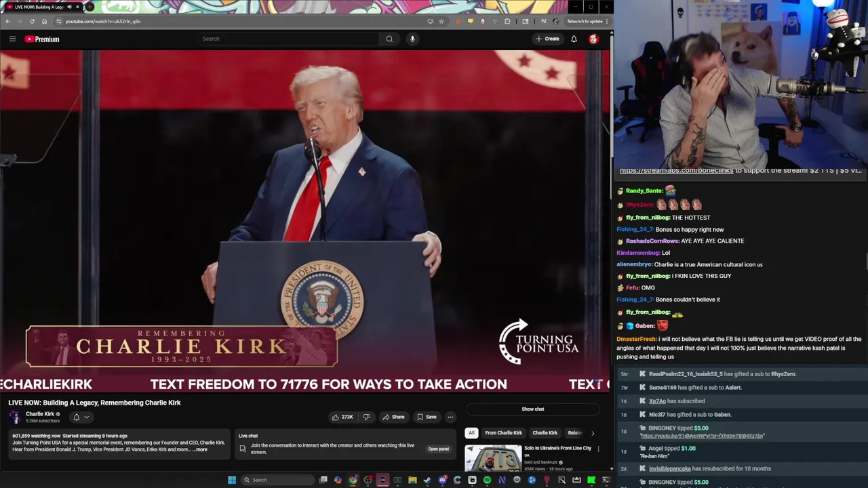Like the video showing 273K
This screenshot has height=488, width=868.
[342, 417]
